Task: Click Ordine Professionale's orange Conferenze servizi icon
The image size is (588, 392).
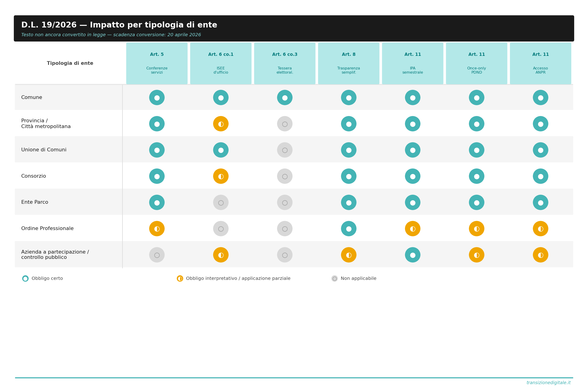Action: click(x=157, y=228)
